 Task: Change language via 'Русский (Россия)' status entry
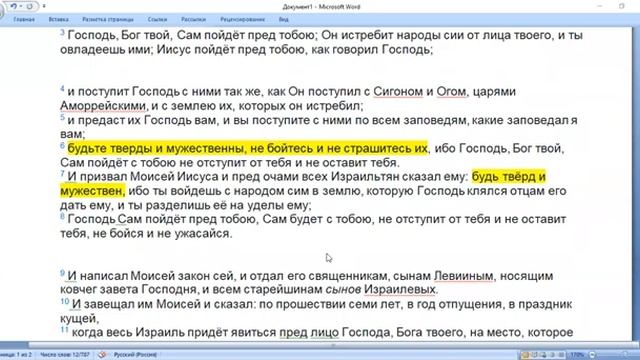tap(135, 355)
